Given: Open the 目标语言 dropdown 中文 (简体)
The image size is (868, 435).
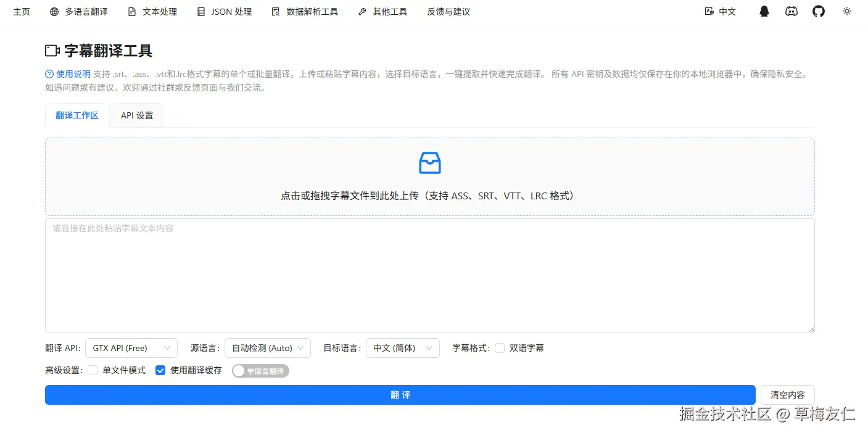Looking at the screenshot, I should 403,348.
